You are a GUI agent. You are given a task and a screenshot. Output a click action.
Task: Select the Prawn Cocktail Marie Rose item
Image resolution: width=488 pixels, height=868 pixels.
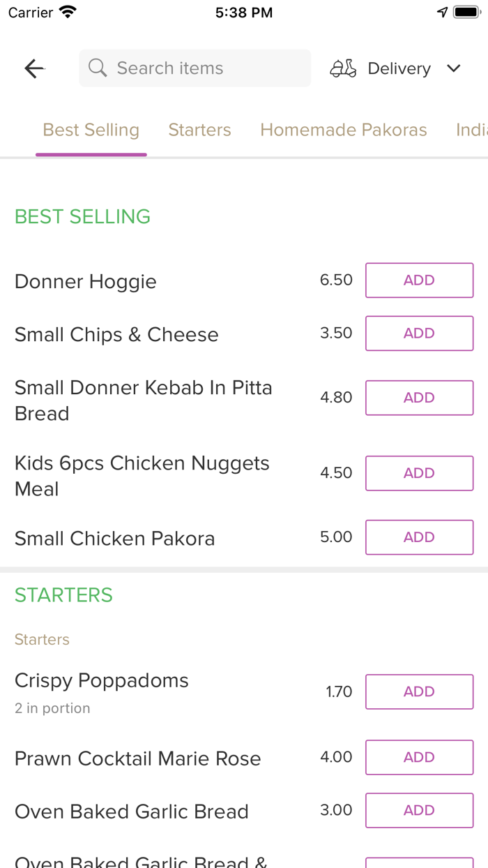(x=137, y=758)
